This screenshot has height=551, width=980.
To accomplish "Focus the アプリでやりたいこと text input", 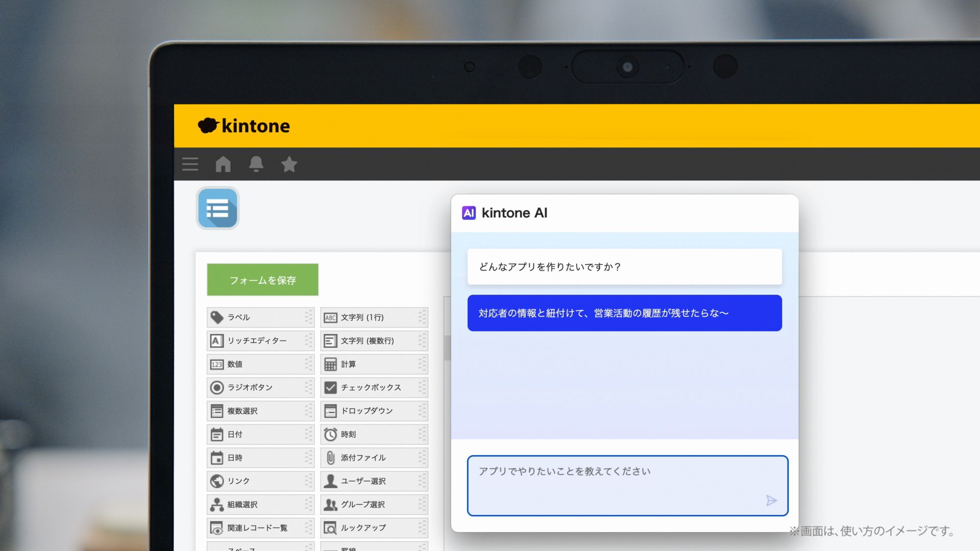I will point(628,486).
